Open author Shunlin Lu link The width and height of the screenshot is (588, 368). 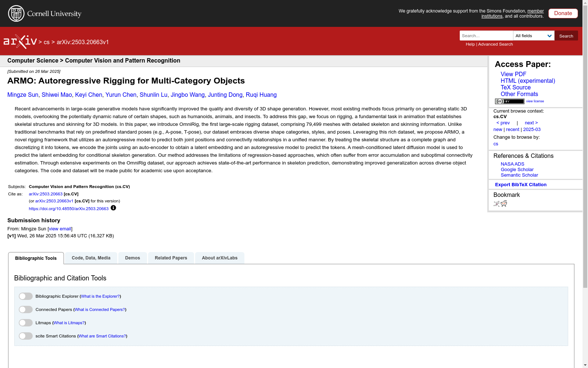[153, 95]
